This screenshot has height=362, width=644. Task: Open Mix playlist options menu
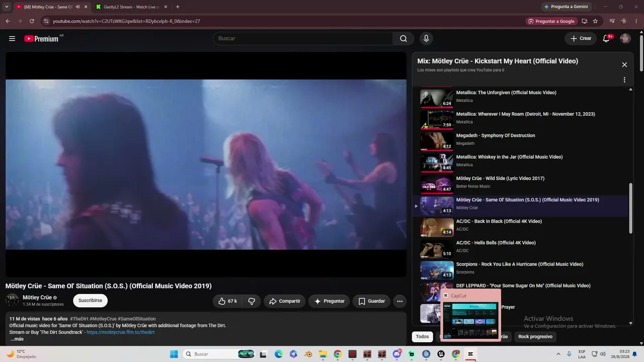(x=624, y=80)
